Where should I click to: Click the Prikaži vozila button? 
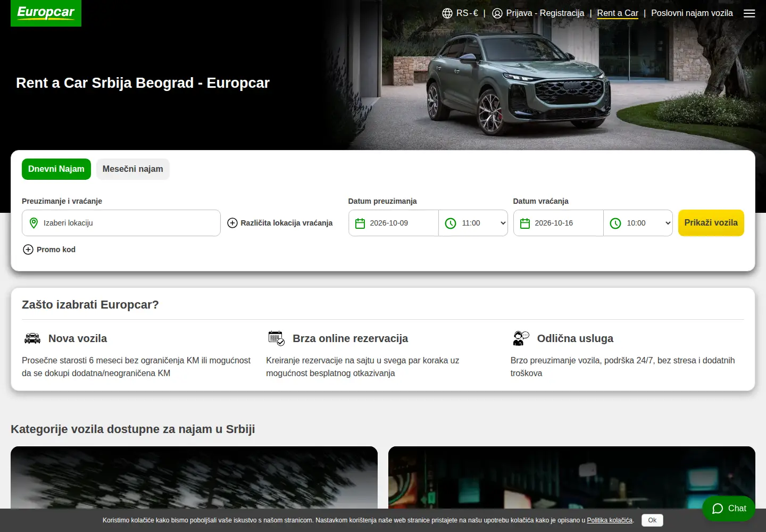coord(711,223)
